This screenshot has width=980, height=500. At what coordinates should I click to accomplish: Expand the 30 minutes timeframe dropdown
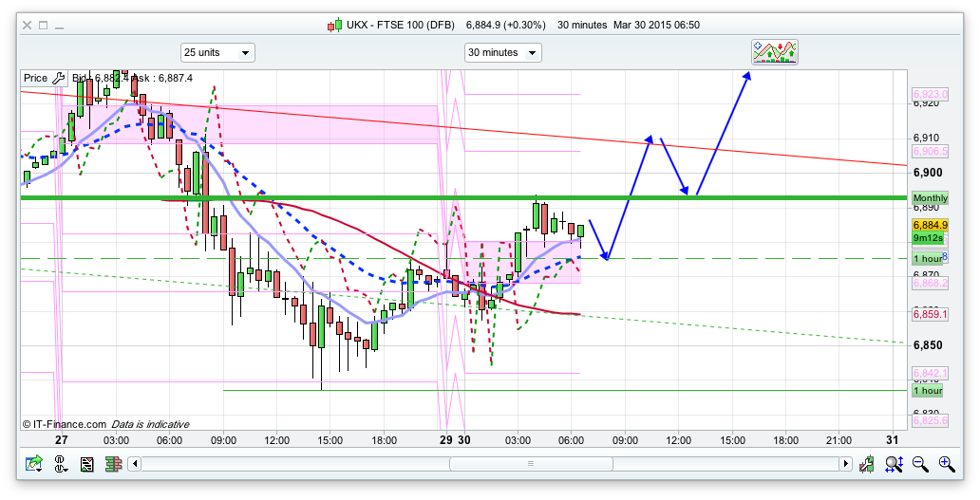click(502, 53)
